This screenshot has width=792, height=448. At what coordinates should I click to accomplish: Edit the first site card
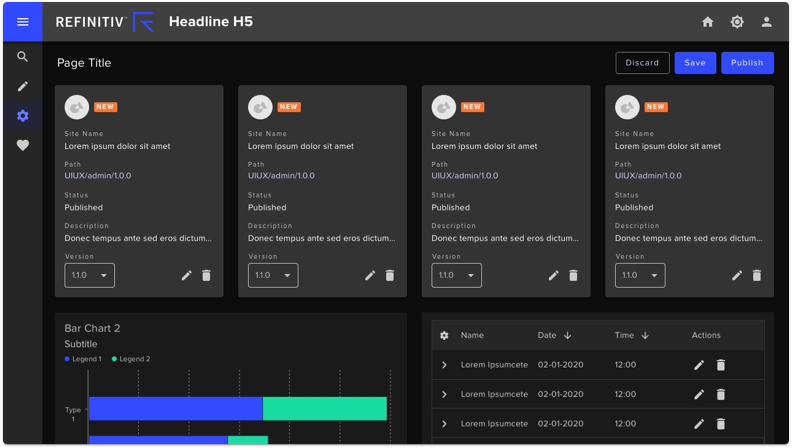[x=186, y=275]
